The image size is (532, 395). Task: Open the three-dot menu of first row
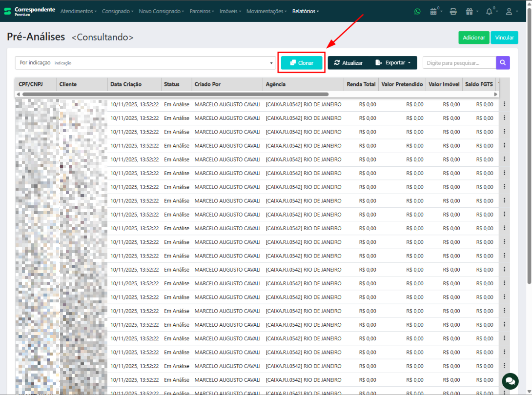pyautogui.click(x=504, y=104)
